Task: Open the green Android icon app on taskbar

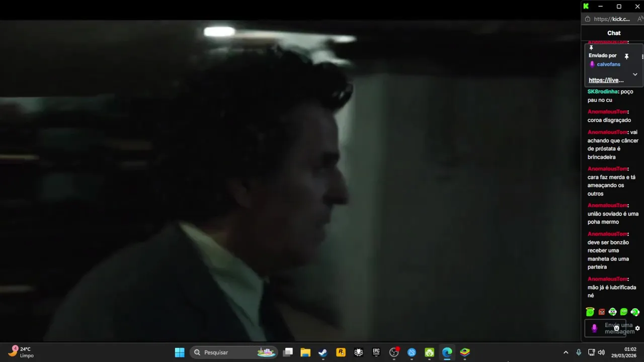Action: (429, 352)
